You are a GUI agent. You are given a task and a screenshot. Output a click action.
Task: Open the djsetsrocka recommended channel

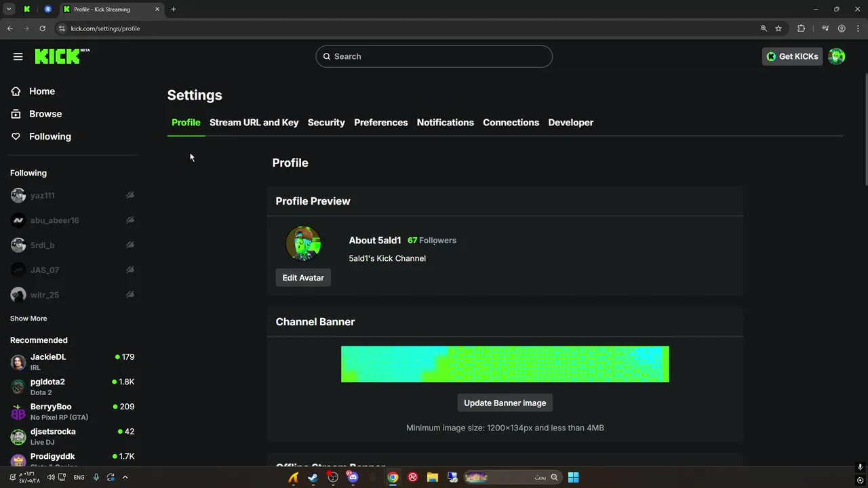point(72,436)
